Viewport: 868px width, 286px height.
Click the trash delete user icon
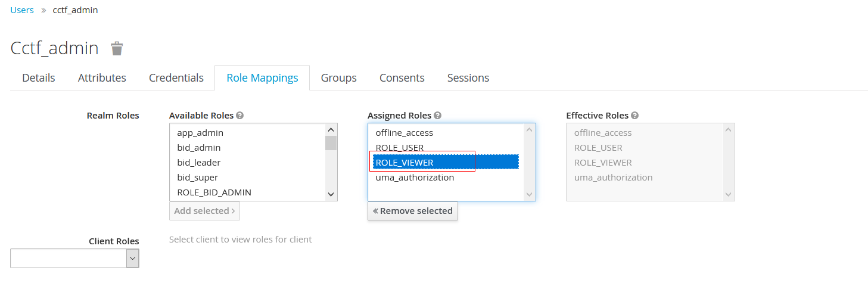pyautogui.click(x=117, y=49)
